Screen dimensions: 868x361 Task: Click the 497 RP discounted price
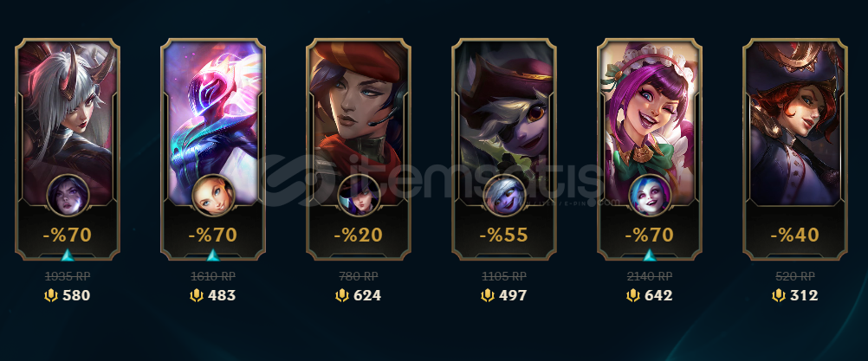(x=513, y=296)
